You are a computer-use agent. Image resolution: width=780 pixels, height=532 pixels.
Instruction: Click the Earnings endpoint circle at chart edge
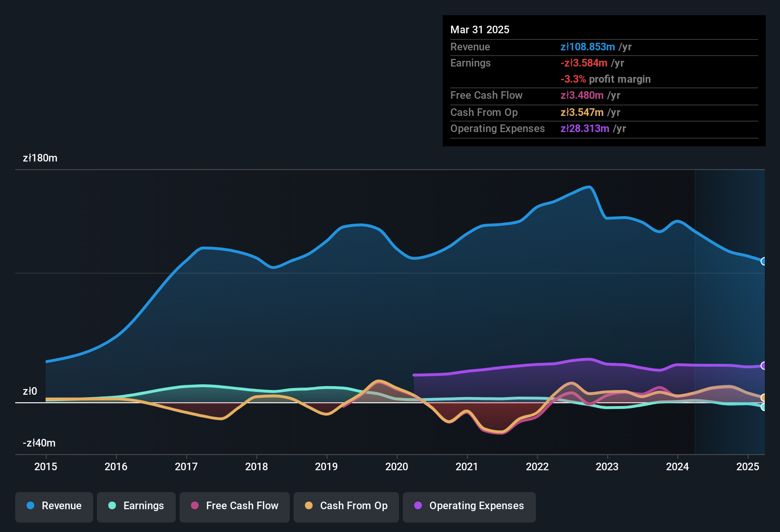[x=764, y=407]
